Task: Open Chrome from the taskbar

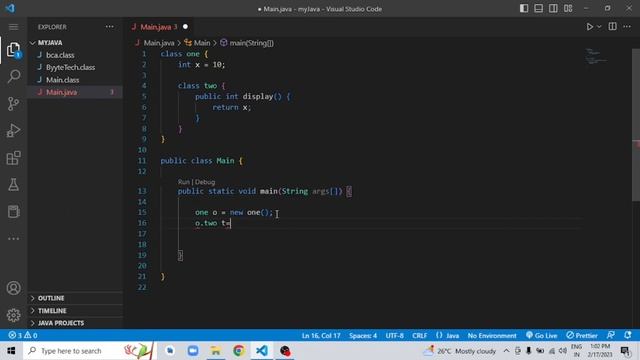Action: click(x=239, y=351)
